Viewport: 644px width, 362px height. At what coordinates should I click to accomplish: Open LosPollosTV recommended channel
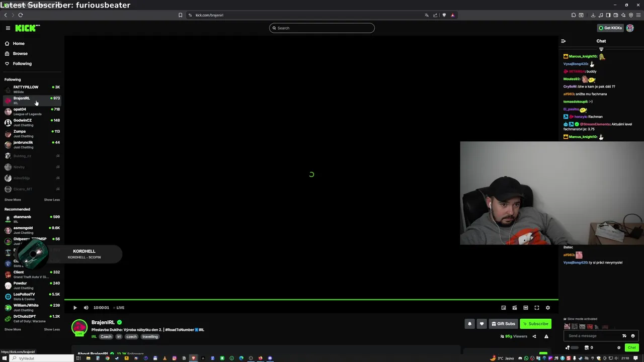(x=32, y=297)
